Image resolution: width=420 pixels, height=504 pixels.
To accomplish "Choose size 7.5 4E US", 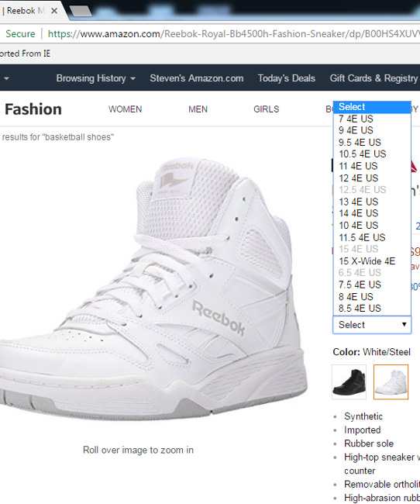I will tap(372, 285).
